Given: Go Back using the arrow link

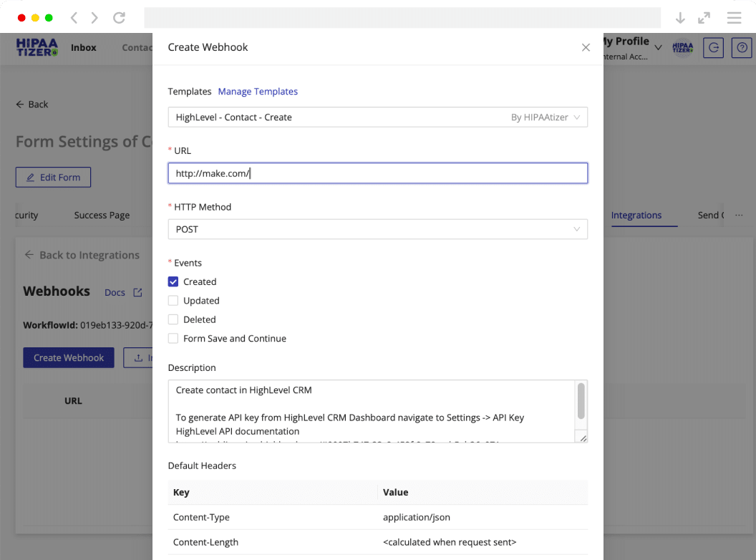Looking at the screenshot, I should [31, 104].
